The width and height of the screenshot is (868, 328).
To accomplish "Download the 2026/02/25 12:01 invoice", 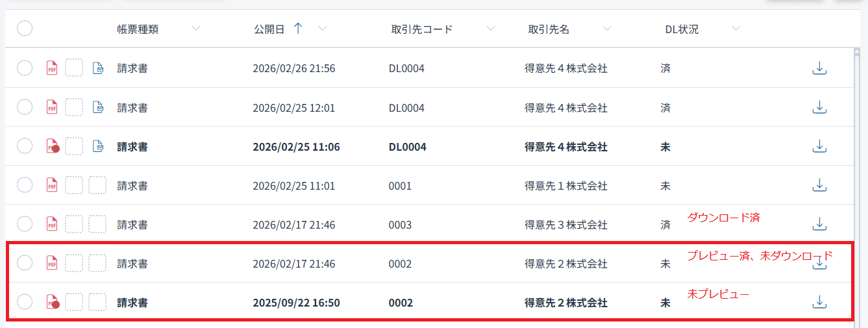I will pos(819,107).
